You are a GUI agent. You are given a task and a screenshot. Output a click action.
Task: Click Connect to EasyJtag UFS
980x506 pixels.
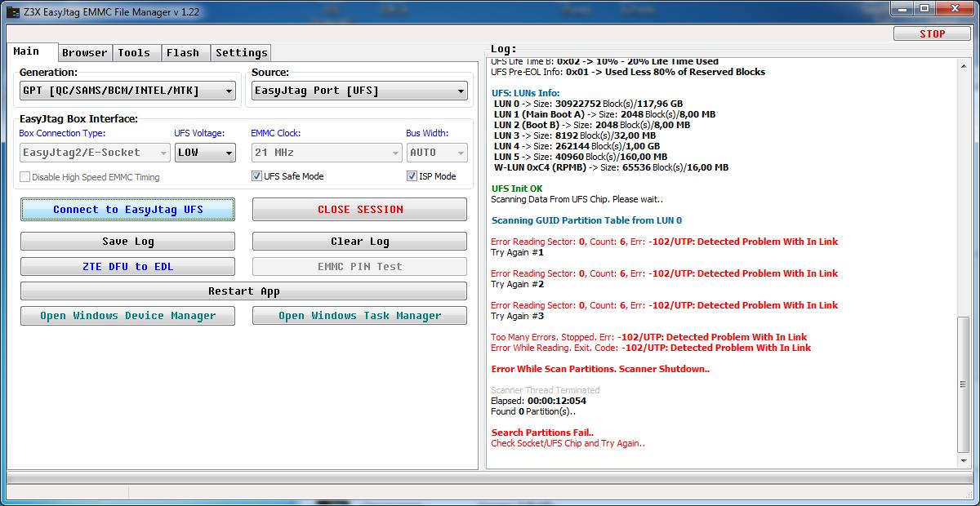[x=127, y=210]
